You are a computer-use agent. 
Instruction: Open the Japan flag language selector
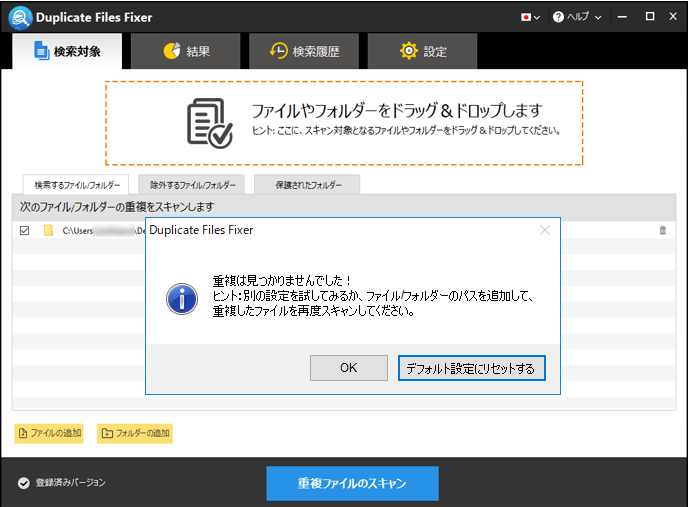pos(530,17)
